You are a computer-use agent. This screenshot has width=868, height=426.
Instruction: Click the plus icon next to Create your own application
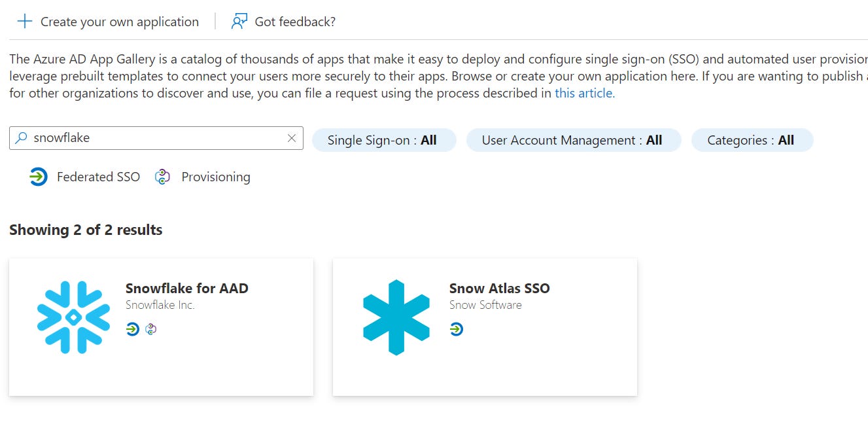point(24,21)
